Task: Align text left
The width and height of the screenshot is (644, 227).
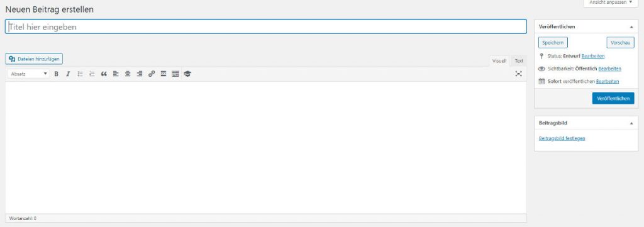Action: (116, 74)
